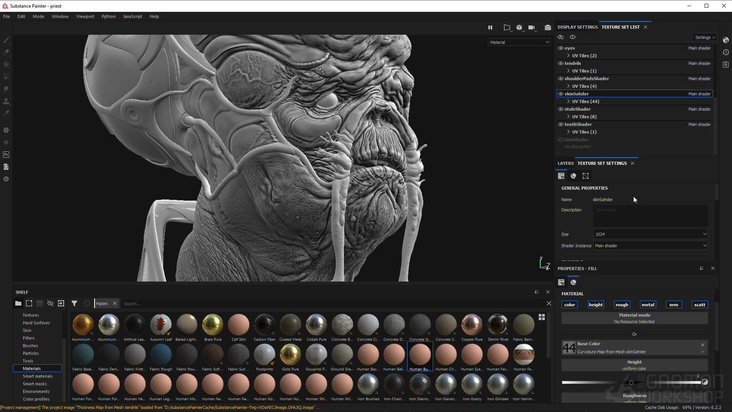Select the Projection tool in left toolbar
732x412 pixels.
tap(6, 64)
